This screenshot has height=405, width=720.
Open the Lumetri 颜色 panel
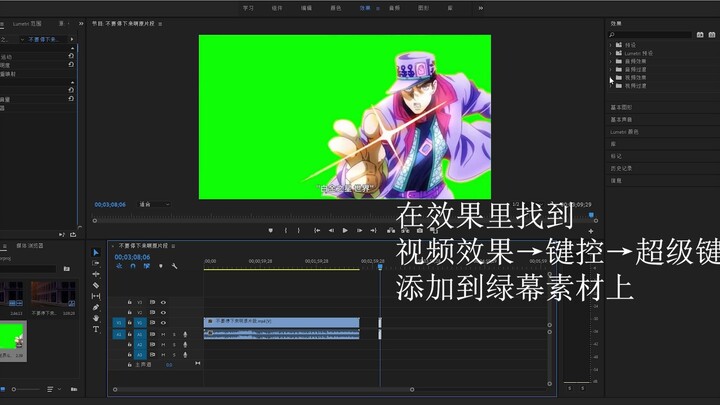click(x=624, y=132)
